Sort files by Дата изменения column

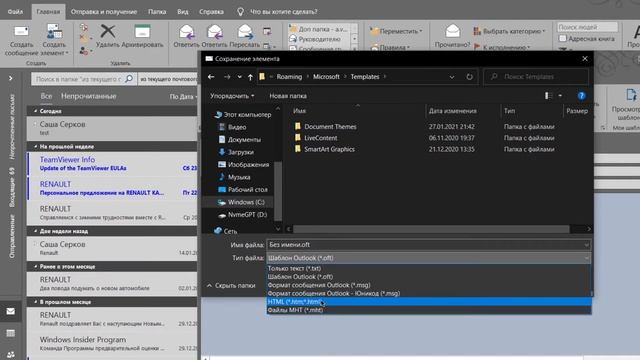[x=452, y=111]
